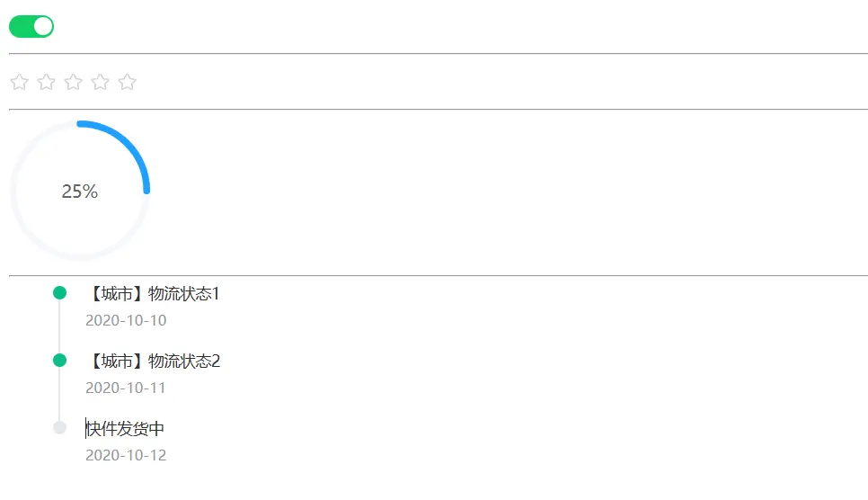868x500 pixels.
Task: Click grey dot beside 快件发货中
Action: coord(60,428)
